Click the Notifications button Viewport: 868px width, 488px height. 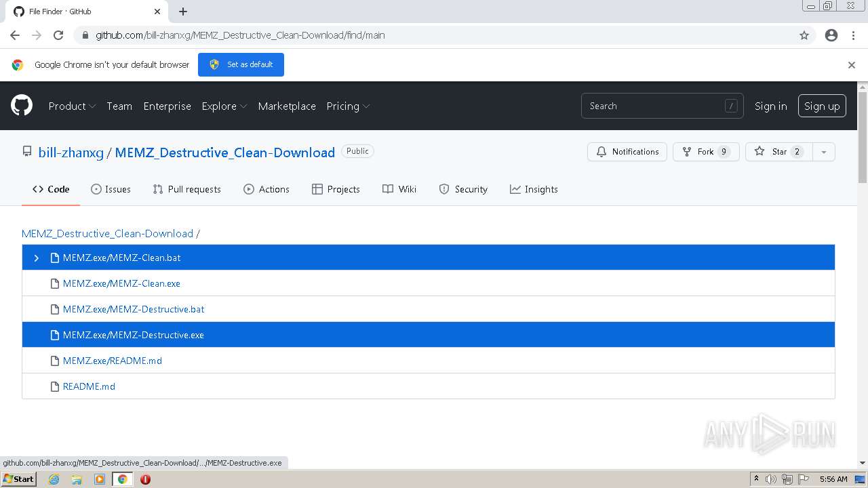(627, 152)
